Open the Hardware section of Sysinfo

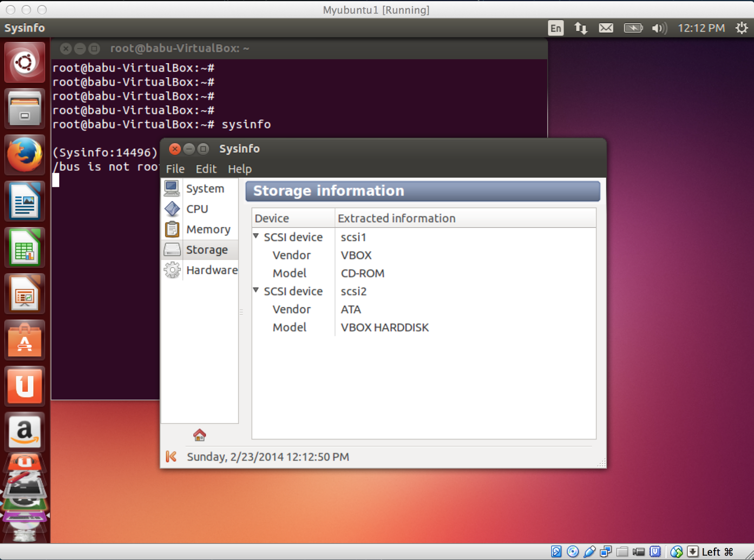click(x=212, y=270)
